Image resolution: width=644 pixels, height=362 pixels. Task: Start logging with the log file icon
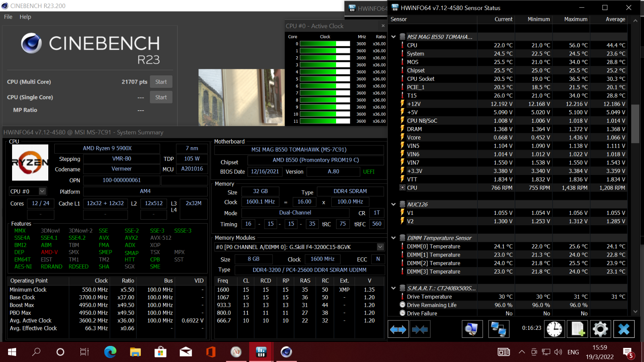tap(577, 329)
